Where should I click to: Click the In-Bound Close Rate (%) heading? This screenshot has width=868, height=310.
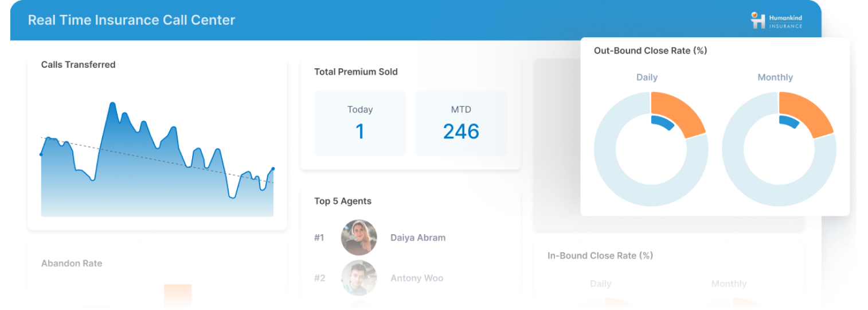[600, 255]
